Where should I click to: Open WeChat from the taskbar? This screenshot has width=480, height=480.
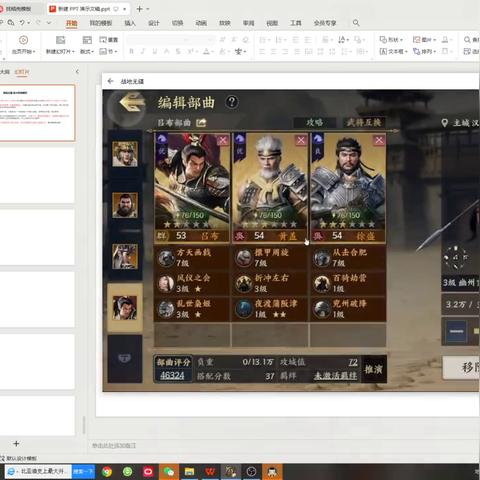[x=169, y=472]
